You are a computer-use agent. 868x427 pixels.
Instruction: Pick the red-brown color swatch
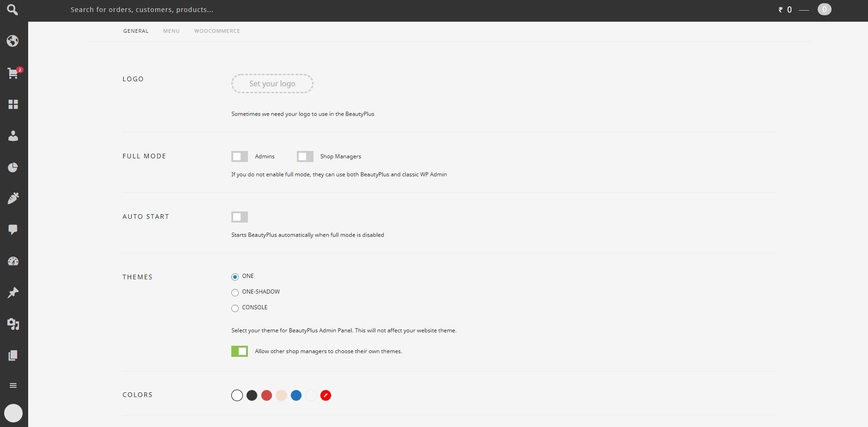(266, 395)
